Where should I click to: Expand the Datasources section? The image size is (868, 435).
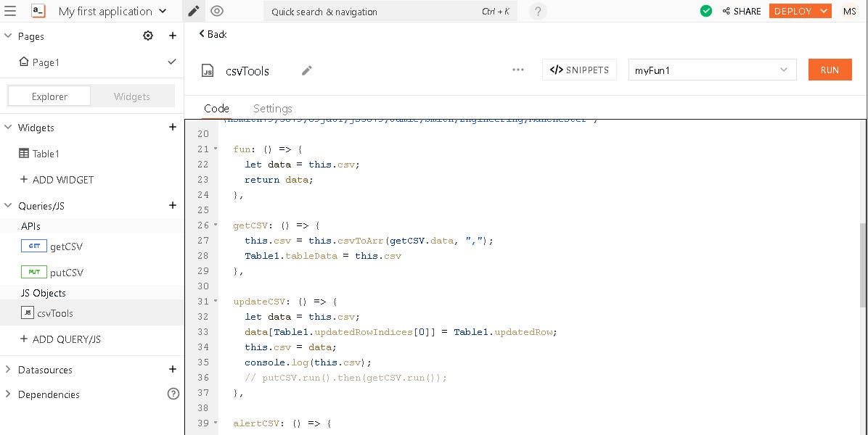8,370
